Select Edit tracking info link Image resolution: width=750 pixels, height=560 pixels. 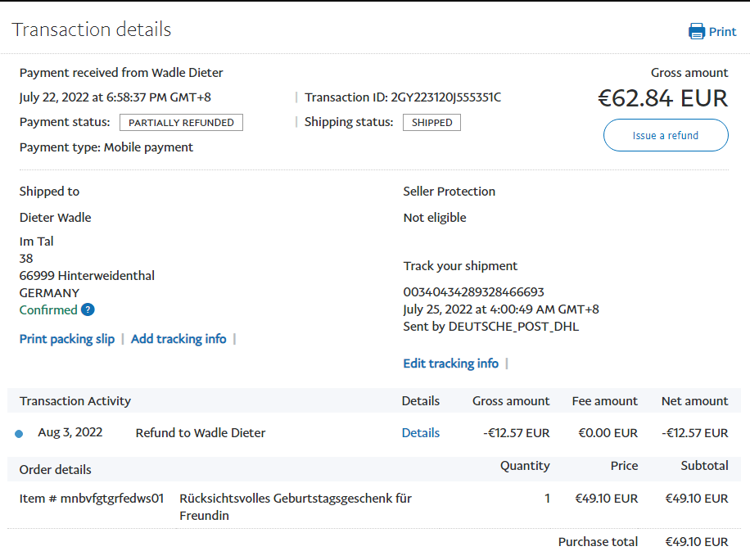[450, 364]
